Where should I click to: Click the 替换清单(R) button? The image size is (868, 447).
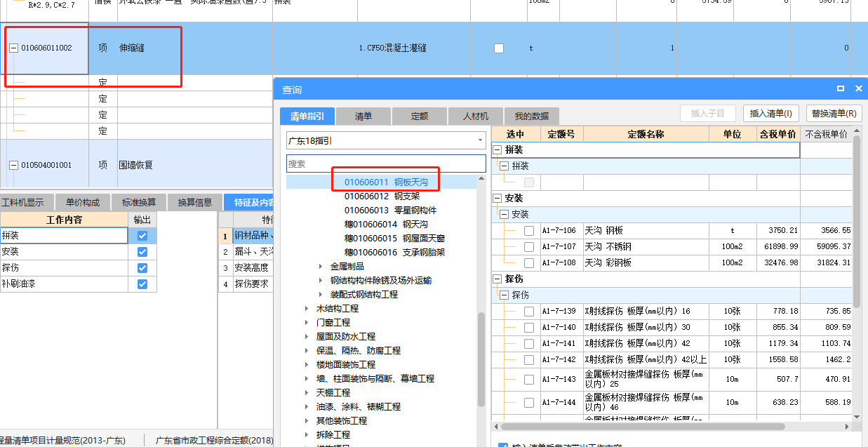834,114
